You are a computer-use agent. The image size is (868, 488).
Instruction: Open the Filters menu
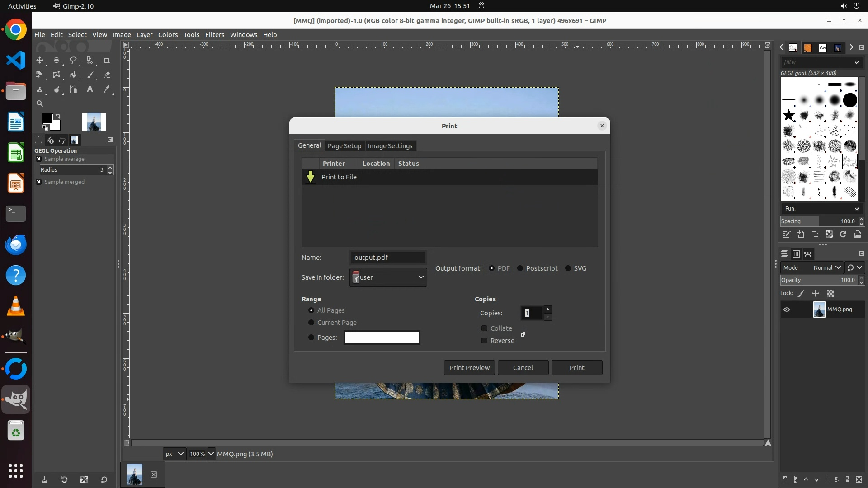pos(214,35)
